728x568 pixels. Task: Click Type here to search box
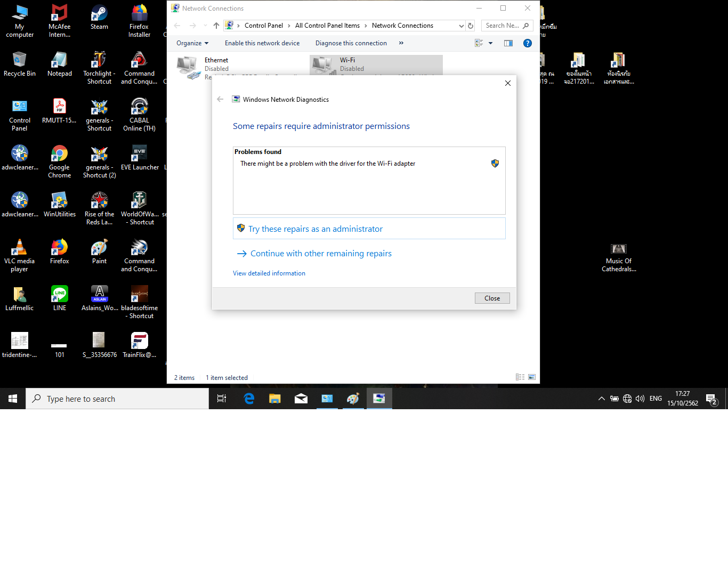click(117, 399)
